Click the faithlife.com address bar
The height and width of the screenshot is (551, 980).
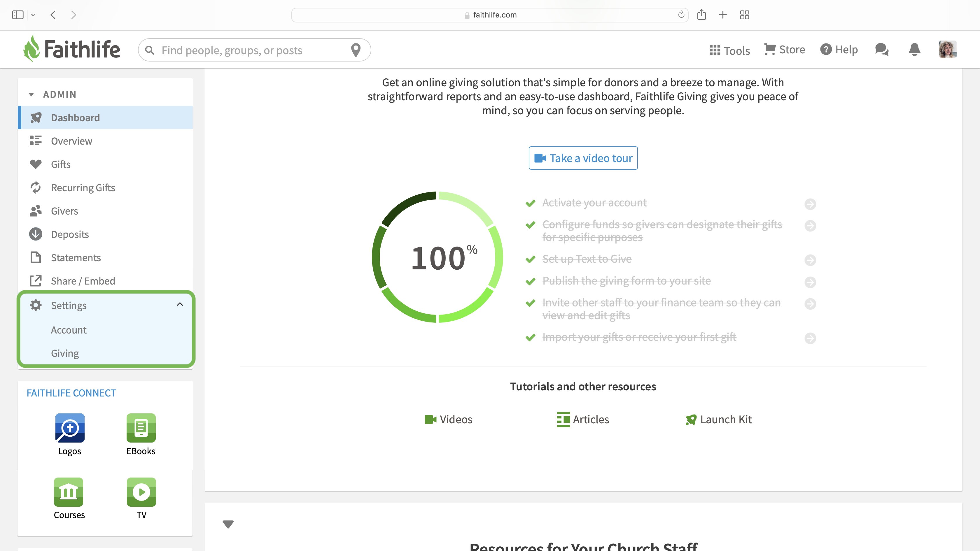[x=490, y=15]
